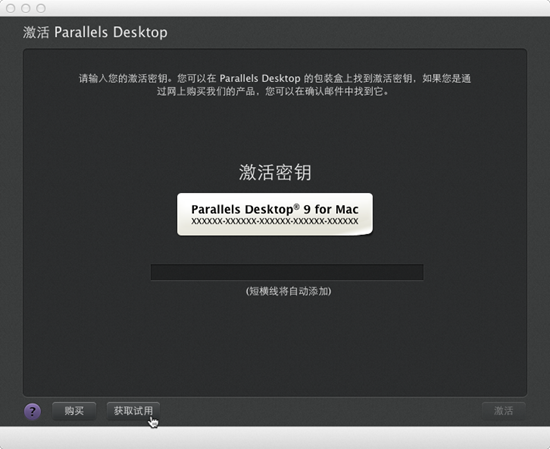Click the number 9 on the product label
The height and width of the screenshot is (449, 550).
click(307, 209)
